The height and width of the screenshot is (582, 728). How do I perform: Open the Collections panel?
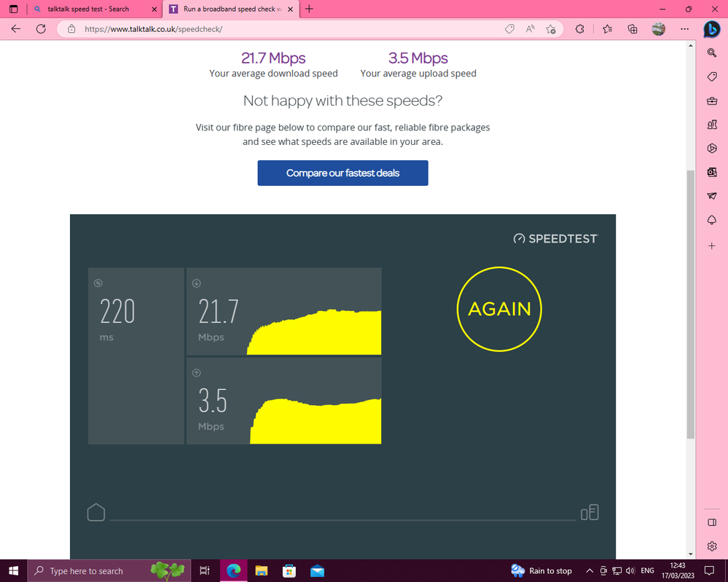pos(633,29)
